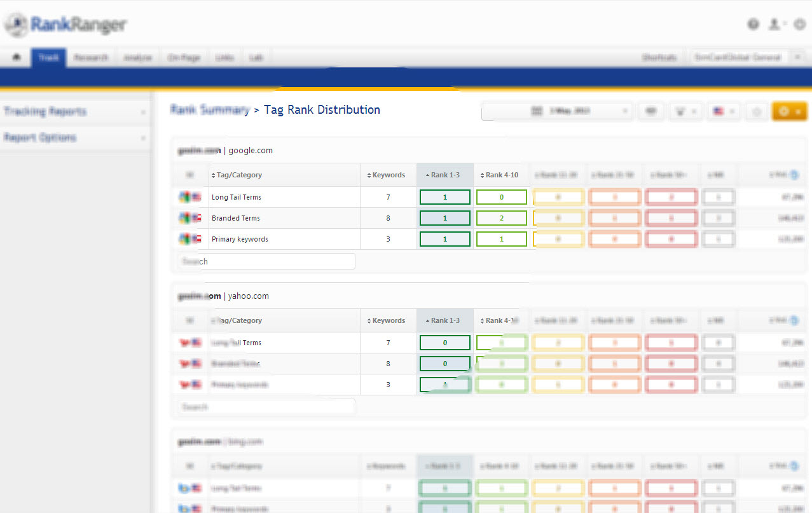812x513 pixels.
Task: Click Google icon in Long Tail Terms row
Action: pyautogui.click(x=185, y=197)
